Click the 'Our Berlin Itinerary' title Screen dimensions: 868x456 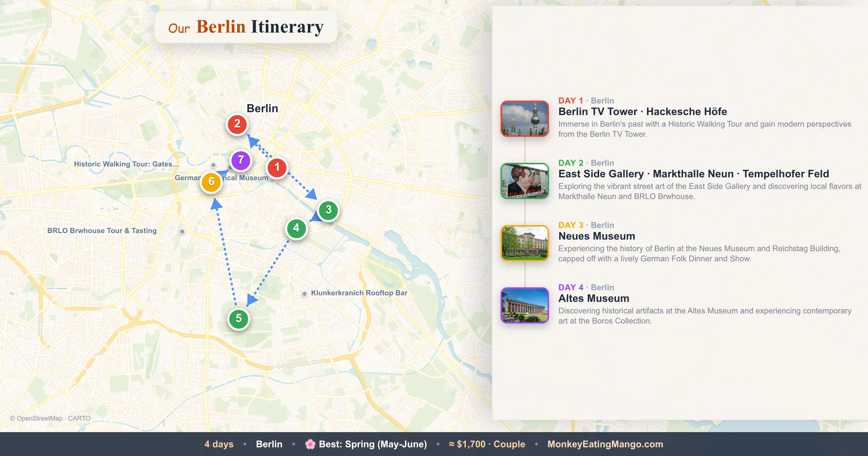[x=246, y=27]
